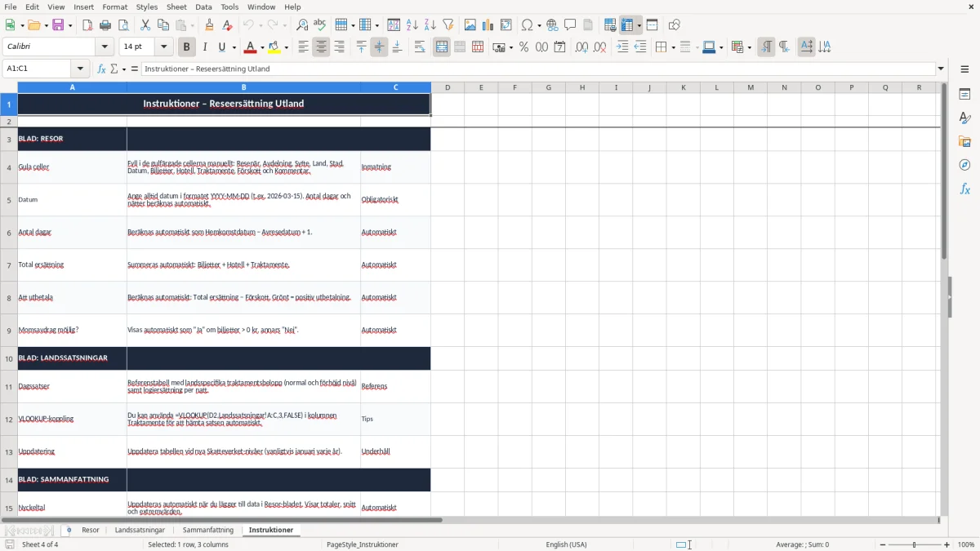Cut selection with scissors icon

pos(145,25)
